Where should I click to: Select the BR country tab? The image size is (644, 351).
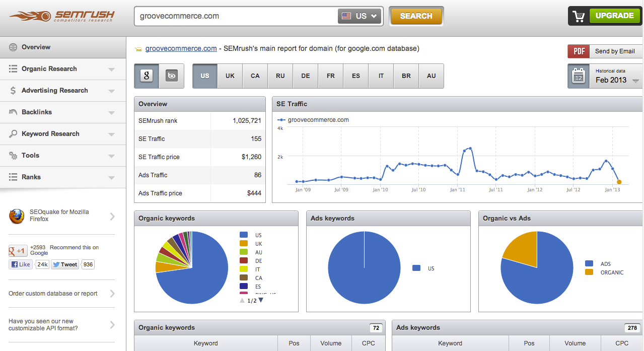[x=406, y=76]
